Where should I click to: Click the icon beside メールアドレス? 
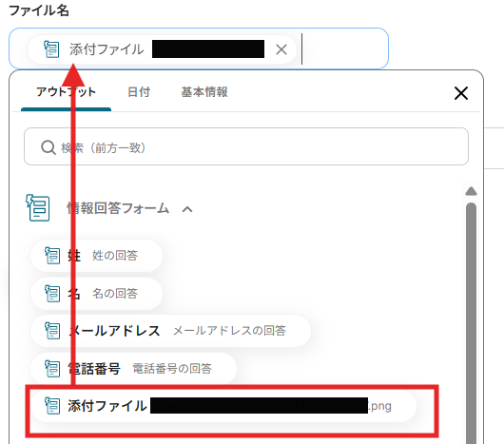52,331
